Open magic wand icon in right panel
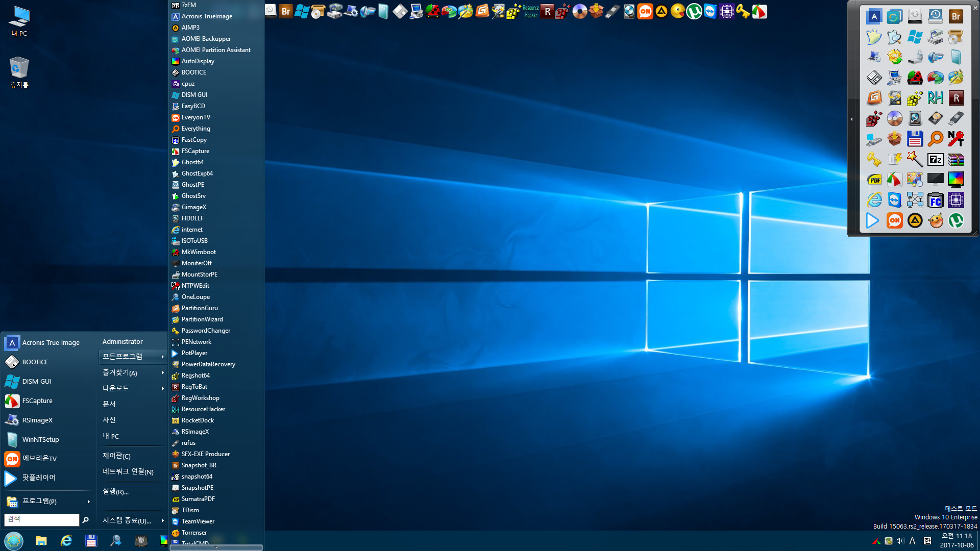This screenshot has height=551, width=980. click(x=915, y=159)
